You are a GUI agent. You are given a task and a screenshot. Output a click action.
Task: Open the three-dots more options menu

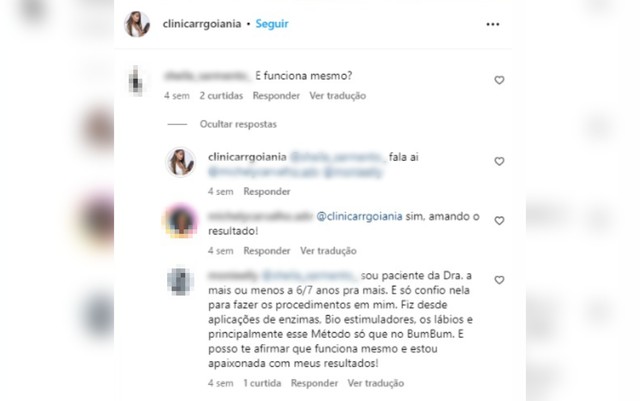493,25
